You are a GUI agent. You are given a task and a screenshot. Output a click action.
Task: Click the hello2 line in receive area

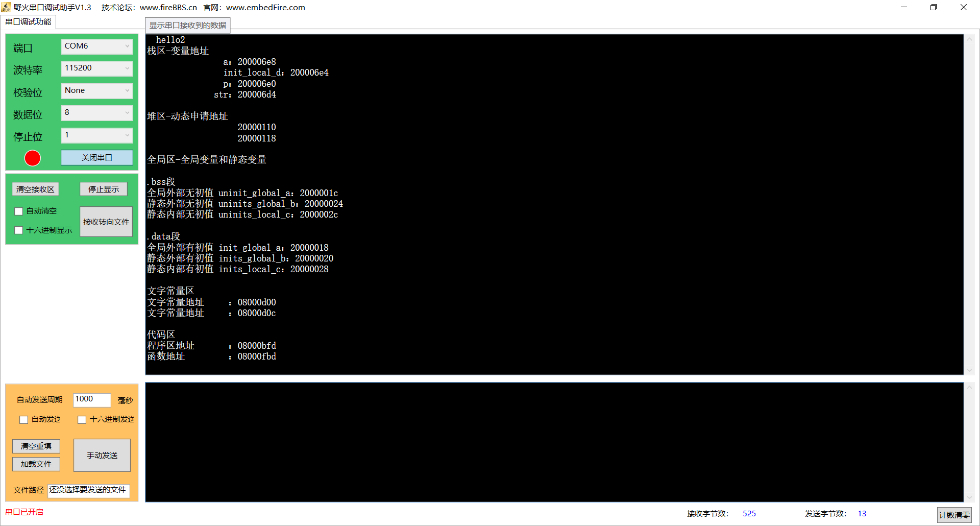170,40
